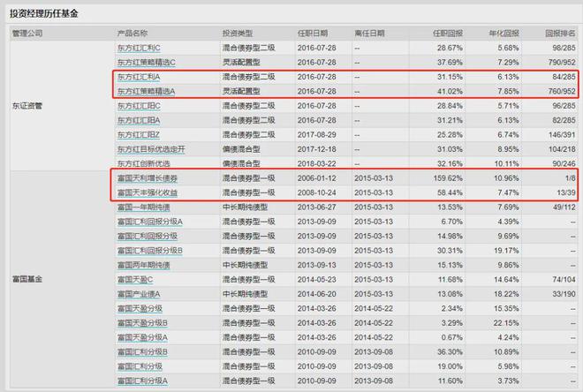This screenshot has width=583, height=392.
Task: Click the 2006-01-12 start date cell
Action: click(317, 178)
